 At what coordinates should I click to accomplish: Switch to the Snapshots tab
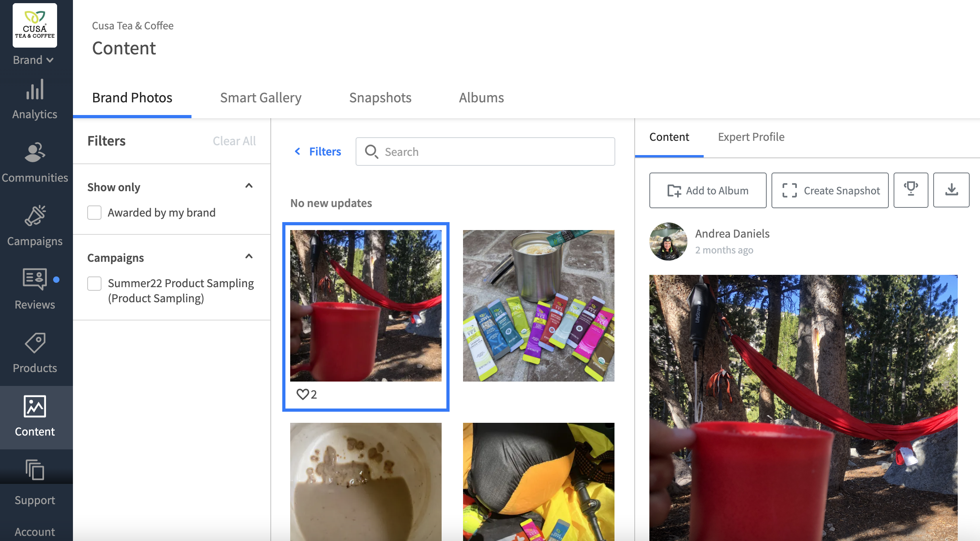point(380,98)
